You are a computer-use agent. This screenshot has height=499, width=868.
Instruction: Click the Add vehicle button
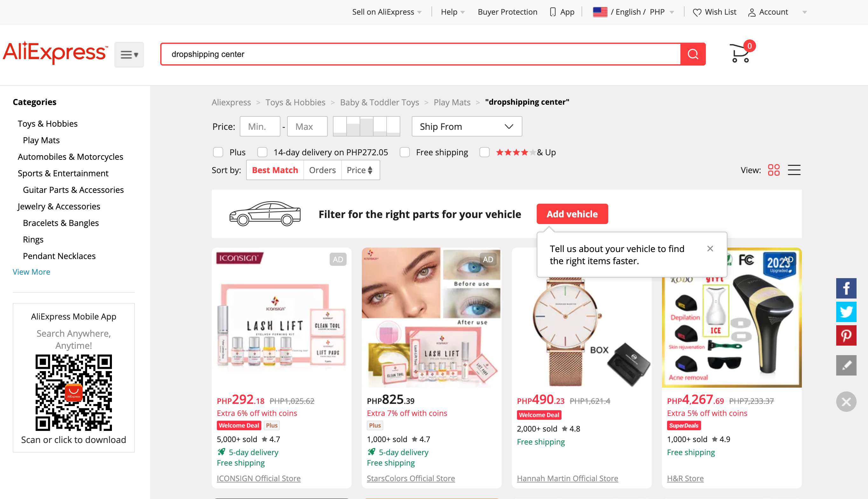[x=572, y=214]
